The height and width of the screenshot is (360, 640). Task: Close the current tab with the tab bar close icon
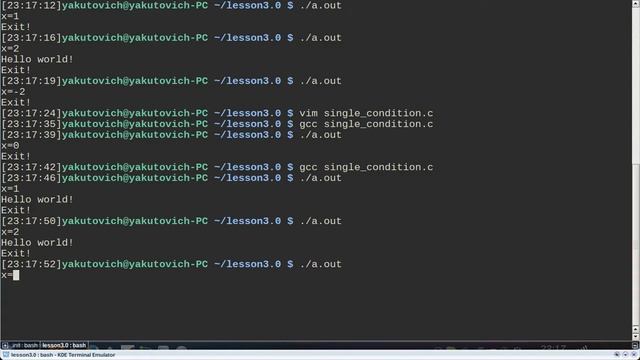635,345
